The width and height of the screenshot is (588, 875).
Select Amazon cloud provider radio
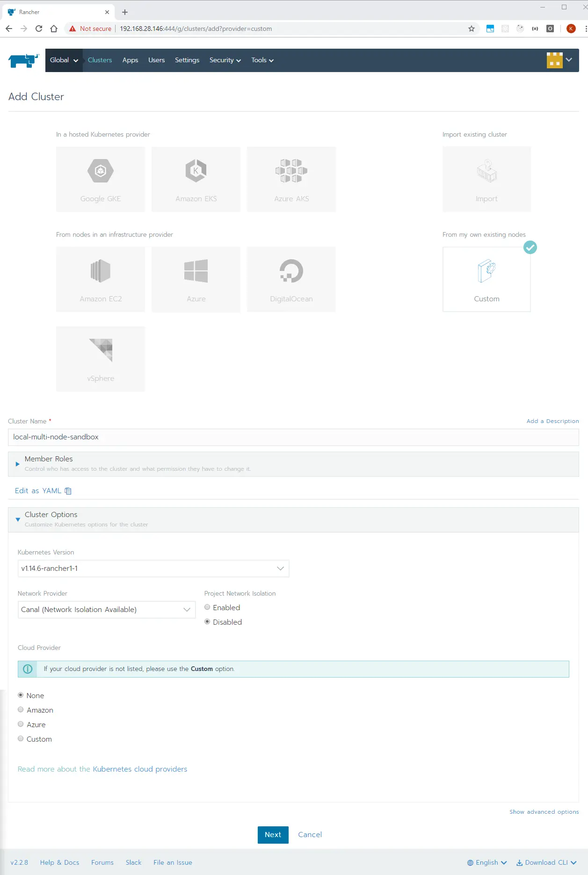tap(21, 710)
